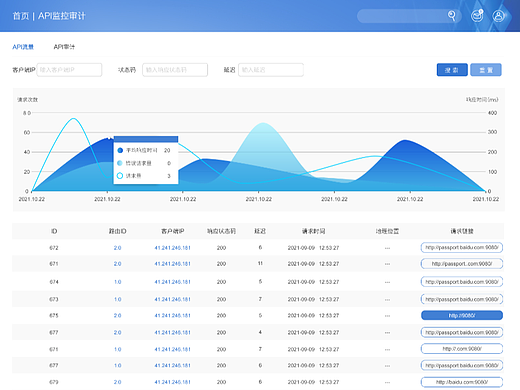
Task: Click the delay value 11 in table
Action: (x=260, y=264)
